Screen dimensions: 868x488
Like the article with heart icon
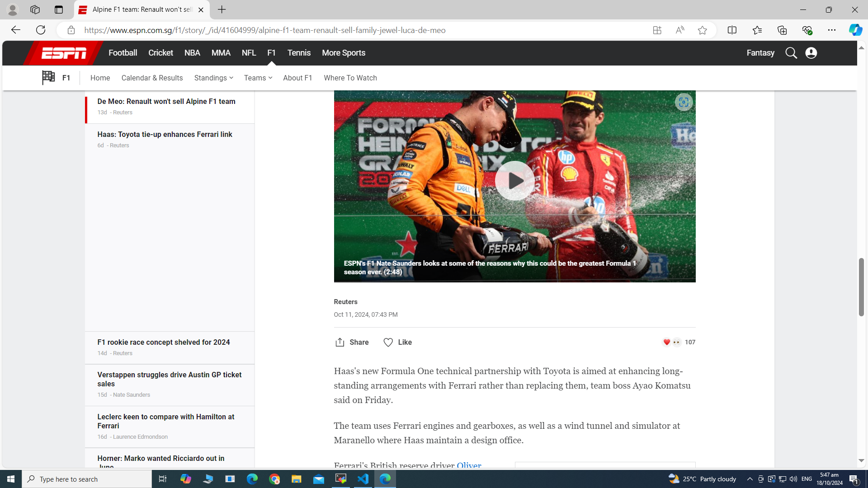tap(397, 343)
